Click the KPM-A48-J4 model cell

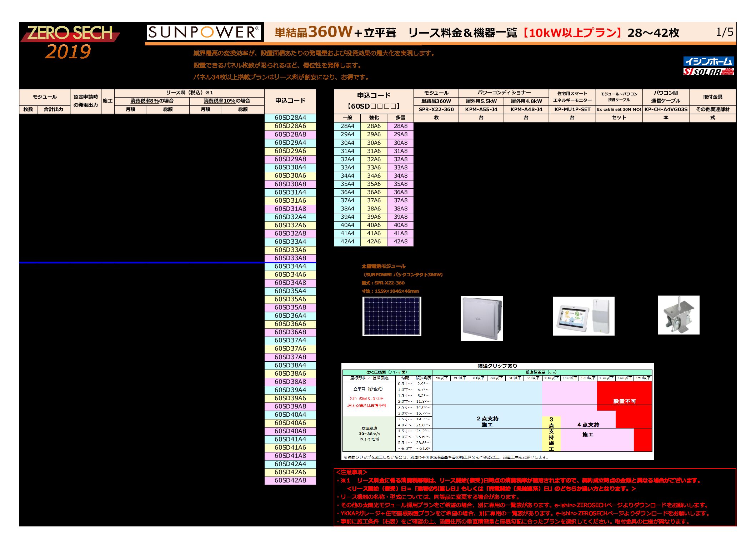tap(526, 109)
